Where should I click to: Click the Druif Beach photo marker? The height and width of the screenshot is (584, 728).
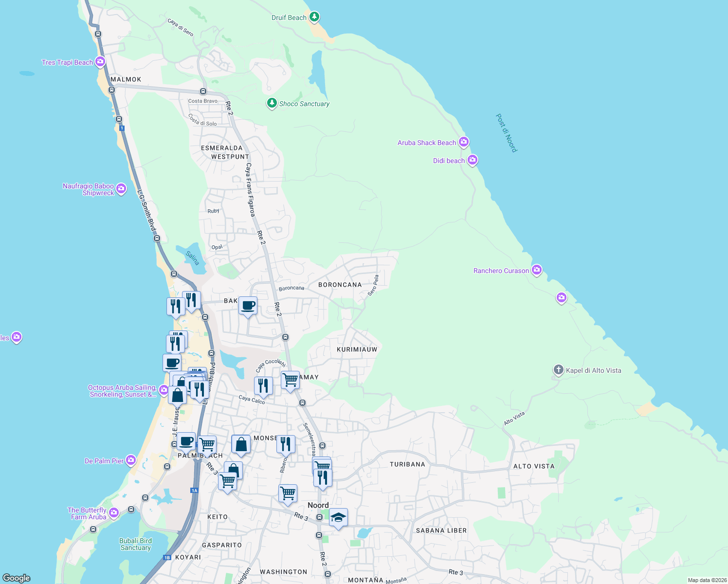pos(314,17)
